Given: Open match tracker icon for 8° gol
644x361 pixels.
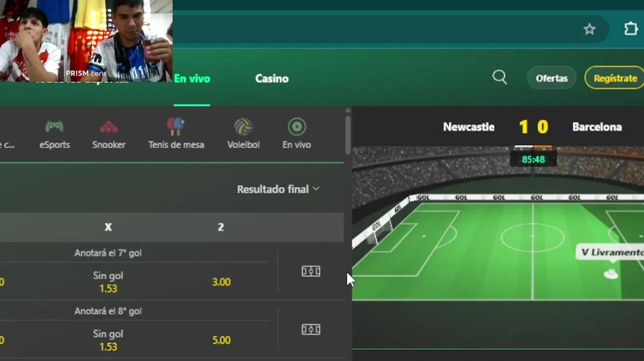Looking at the screenshot, I should 310,329.
